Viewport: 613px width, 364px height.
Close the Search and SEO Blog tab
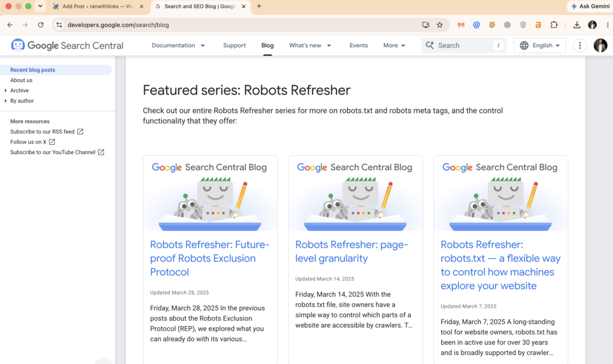[x=244, y=6]
